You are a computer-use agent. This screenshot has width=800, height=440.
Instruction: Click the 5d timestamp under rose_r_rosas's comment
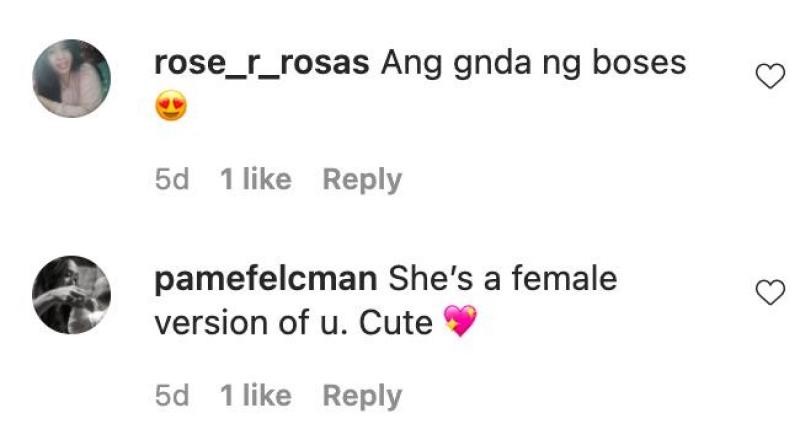pos(172,180)
